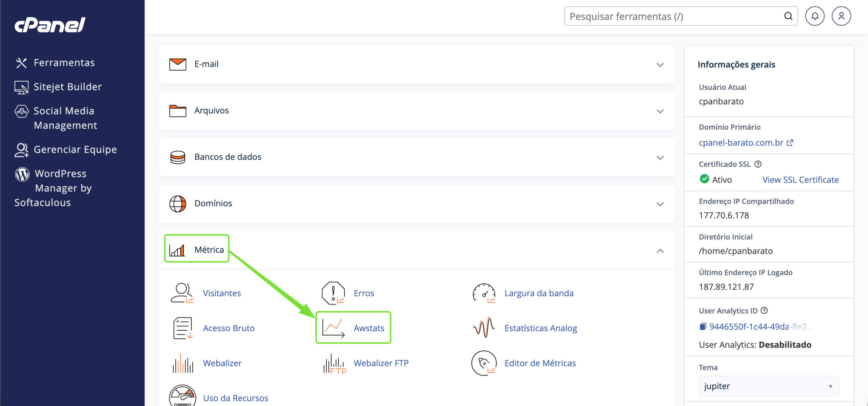Open Social Media Management in sidebar
The image size is (868, 406).
(65, 118)
